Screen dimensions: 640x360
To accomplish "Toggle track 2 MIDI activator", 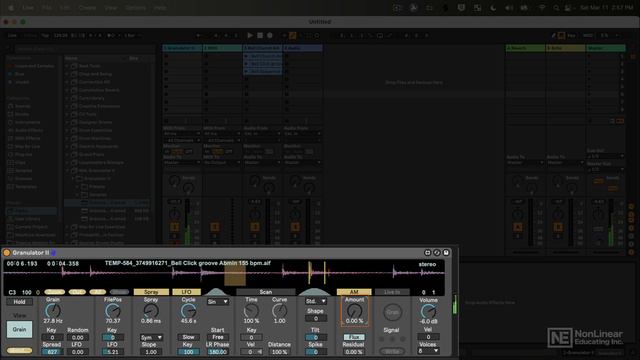I will [x=215, y=227].
